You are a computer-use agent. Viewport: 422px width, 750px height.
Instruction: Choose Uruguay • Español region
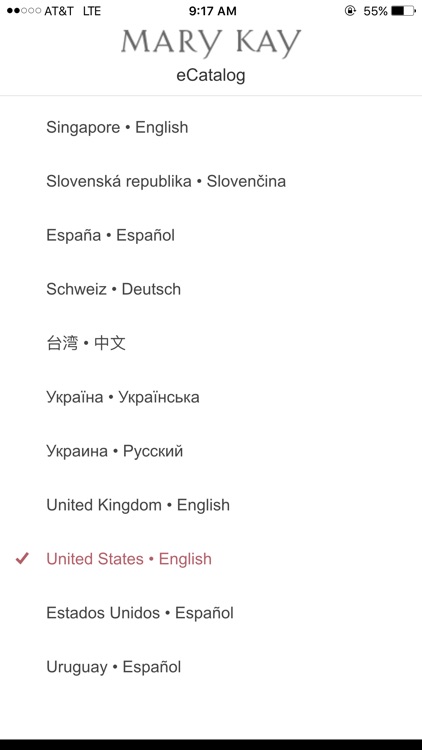coord(211,667)
